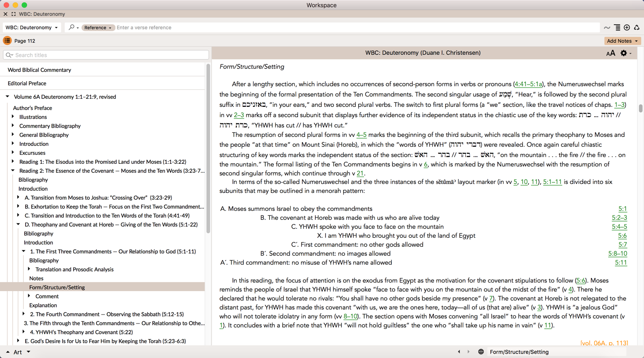Screen dimensions: 644x358
Task: Open 3. The Fifth through the Tenth Commandments
Action: point(114,323)
